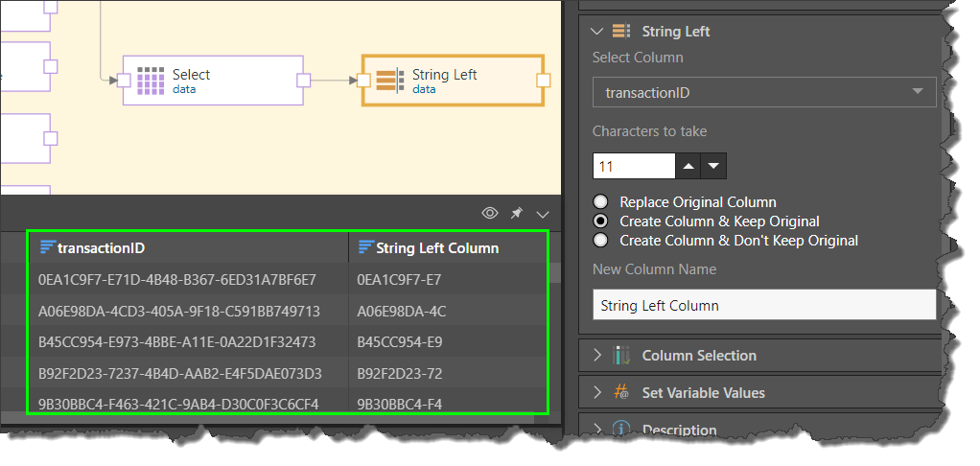Expand the Column Selection section
Viewport: 980px width, 466px height.
598,356
